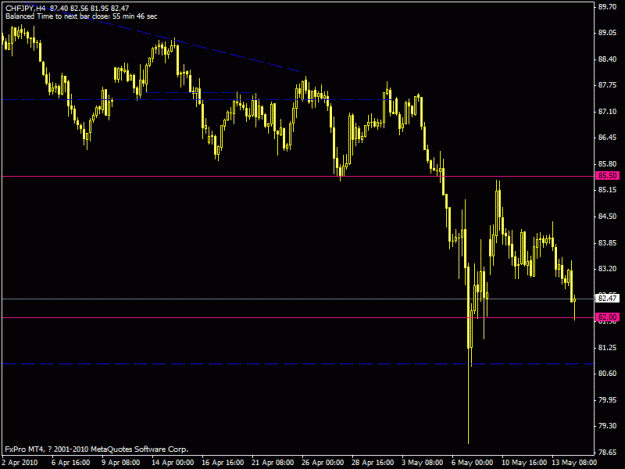This screenshot has width=625, height=469.
Task: Click the 89.70 price scale value
Action: click(x=607, y=7)
